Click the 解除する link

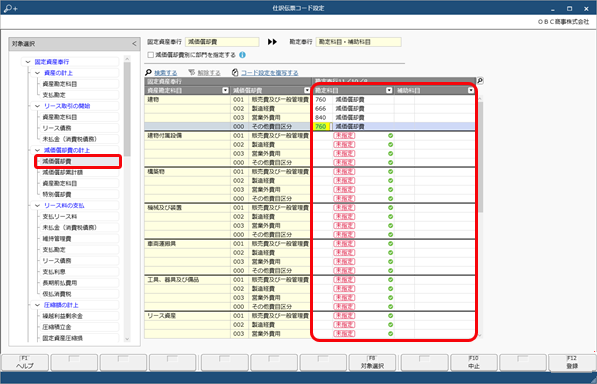coord(209,73)
